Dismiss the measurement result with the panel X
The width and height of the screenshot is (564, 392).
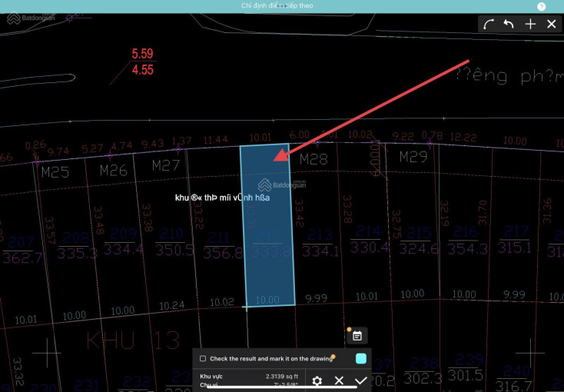pos(339,380)
